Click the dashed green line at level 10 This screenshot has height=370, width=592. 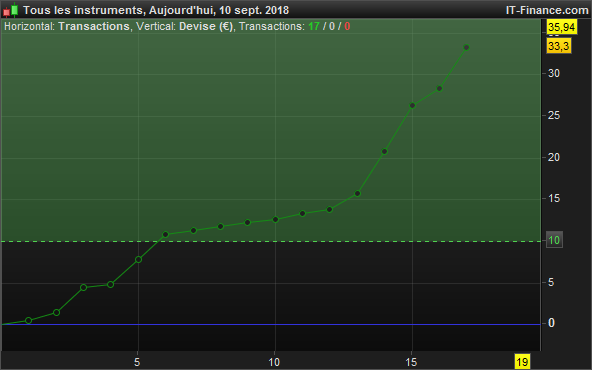tap(271, 241)
